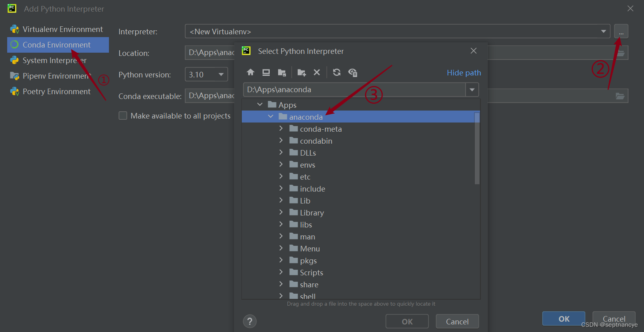This screenshot has width=644, height=332.
Task: Expand the Scripts folder
Action: pyautogui.click(x=281, y=272)
